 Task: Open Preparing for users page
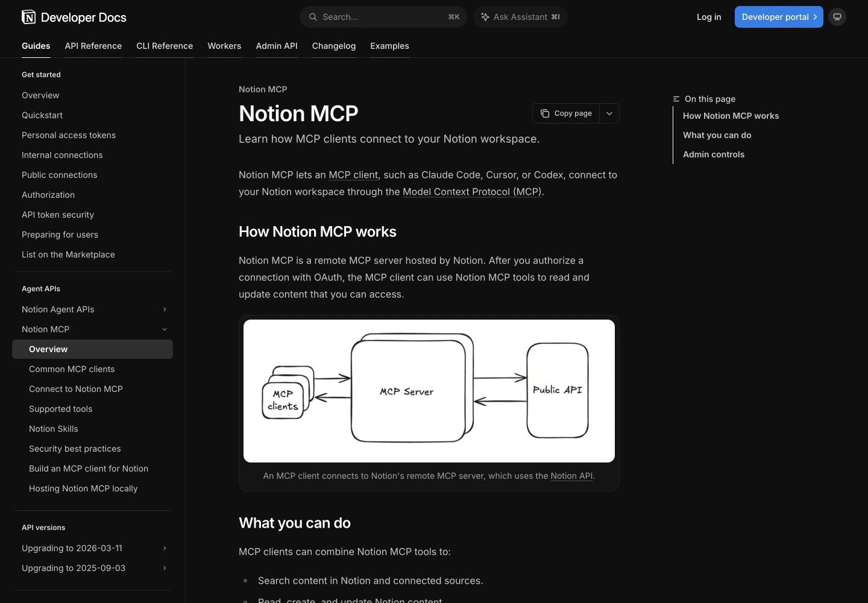pyautogui.click(x=60, y=235)
